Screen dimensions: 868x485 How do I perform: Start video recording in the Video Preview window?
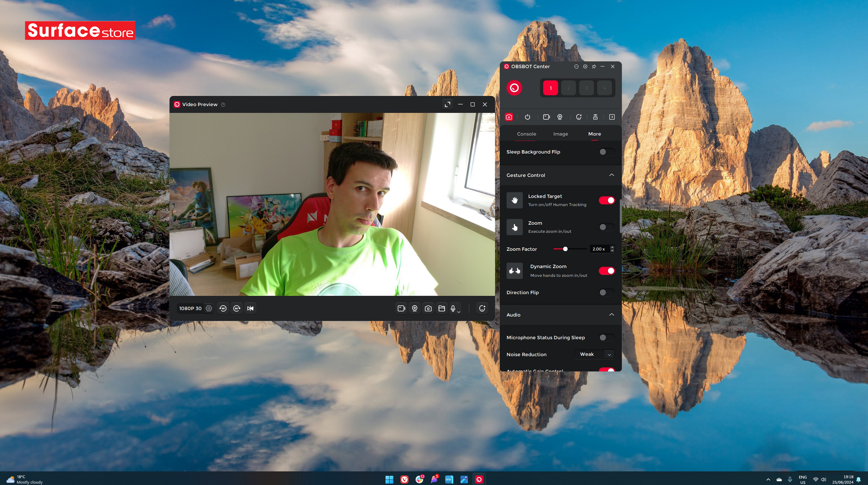[401, 308]
